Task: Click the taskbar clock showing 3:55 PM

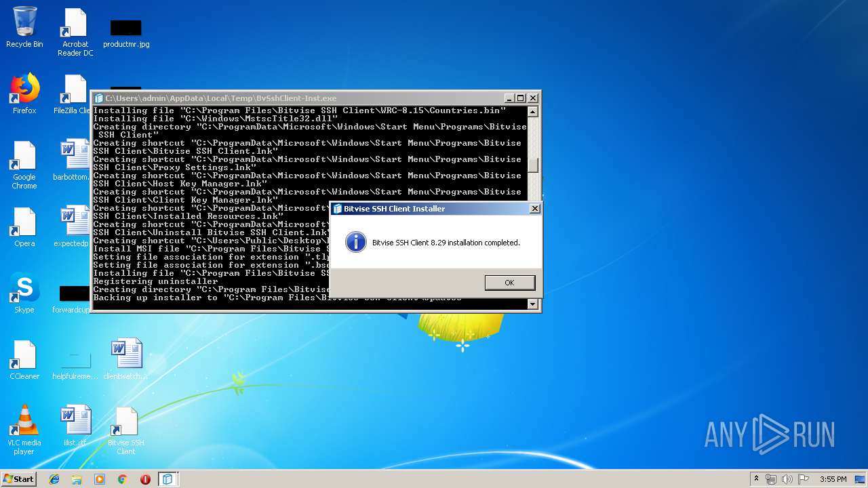Action: 833,479
